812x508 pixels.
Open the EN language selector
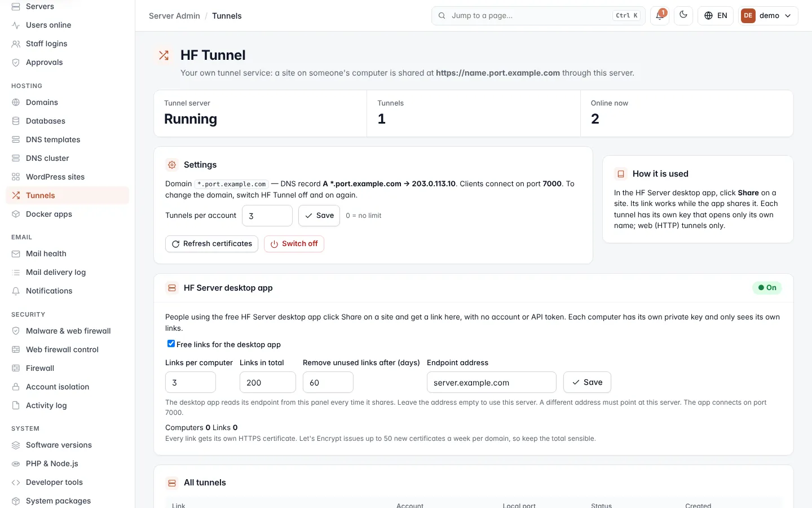click(716, 16)
